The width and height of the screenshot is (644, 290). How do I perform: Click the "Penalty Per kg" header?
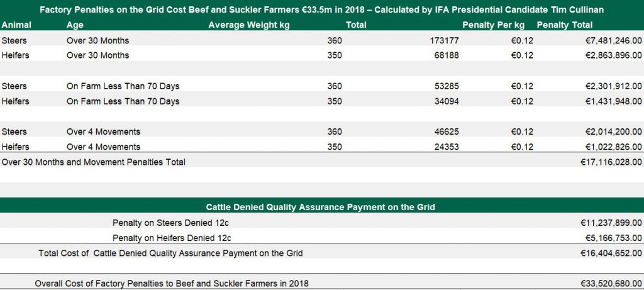point(493,25)
